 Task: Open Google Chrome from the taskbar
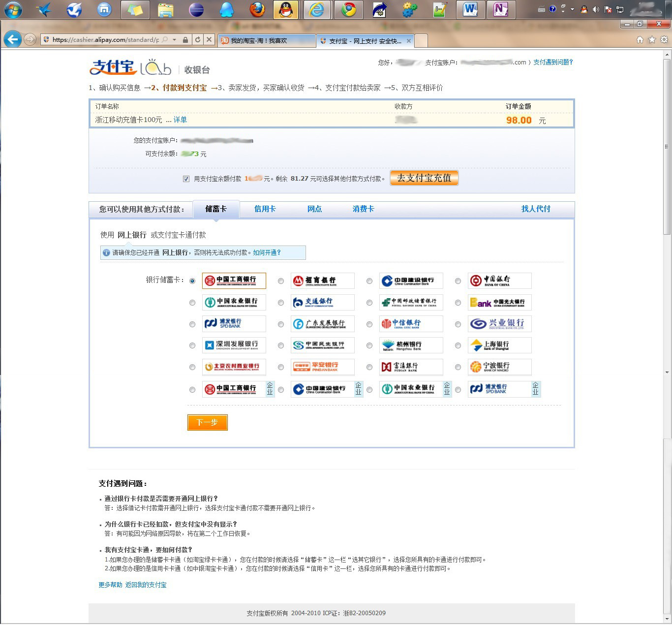click(349, 10)
